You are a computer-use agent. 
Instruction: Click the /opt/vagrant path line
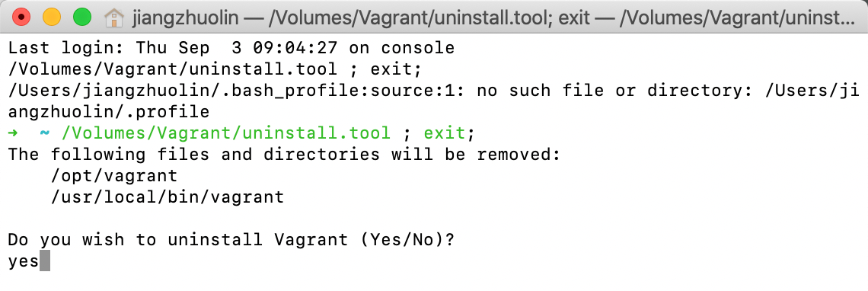tap(114, 176)
